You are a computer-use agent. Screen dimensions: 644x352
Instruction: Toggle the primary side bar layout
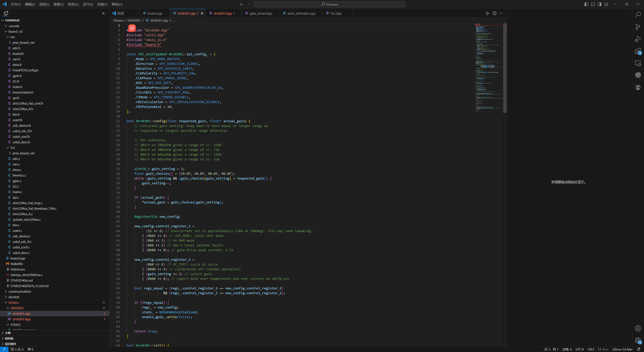[x=586, y=4]
